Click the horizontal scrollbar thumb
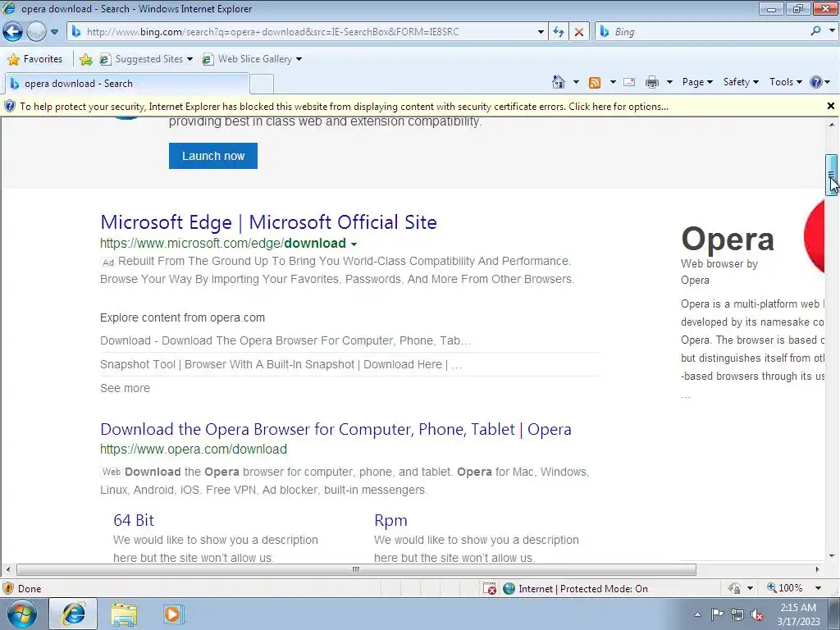The height and width of the screenshot is (630, 840). tap(356, 569)
